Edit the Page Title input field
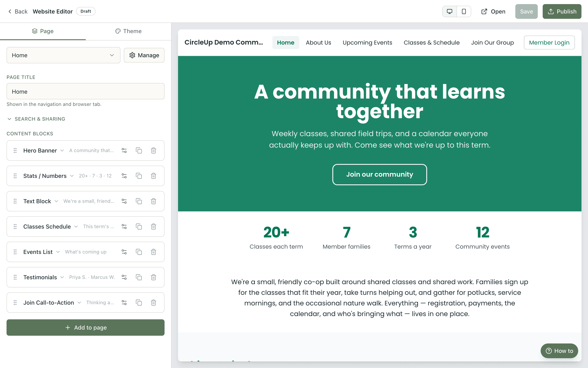 [x=86, y=91]
